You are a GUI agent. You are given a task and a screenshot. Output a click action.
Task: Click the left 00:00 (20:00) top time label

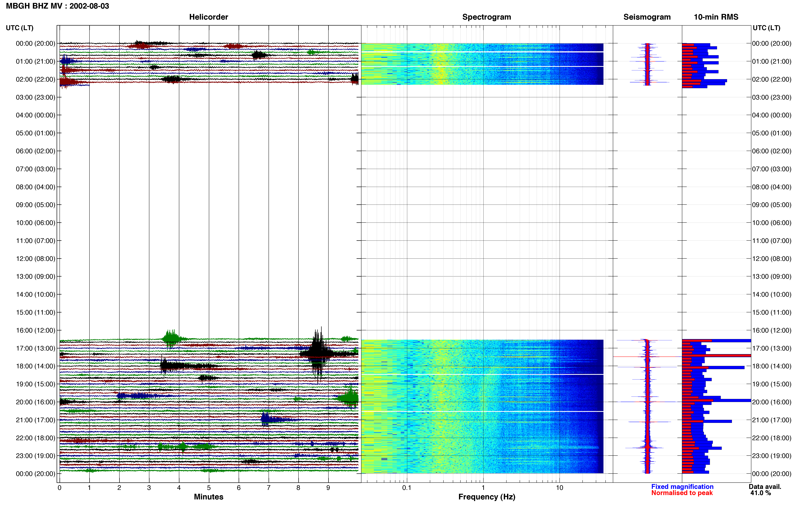coord(36,43)
